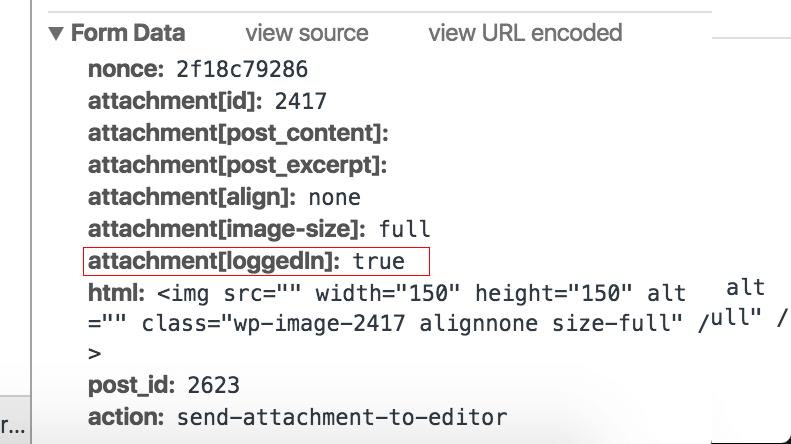Click the Form Data section header
Screen dimensions: 791x444
(128, 33)
